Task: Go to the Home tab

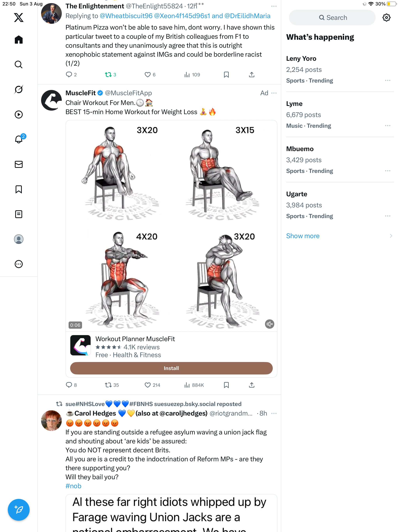Action: pyautogui.click(x=19, y=40)
